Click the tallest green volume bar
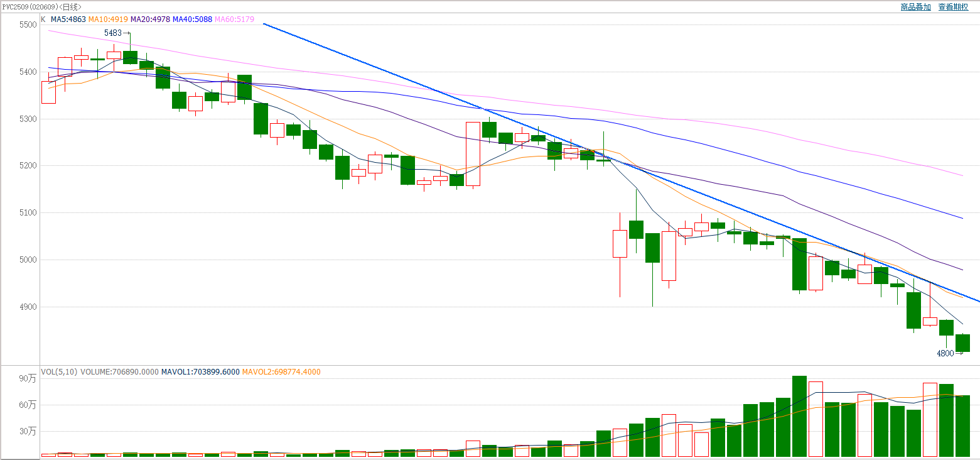Screen dimensions: 980x460 (x=799, y=416)
